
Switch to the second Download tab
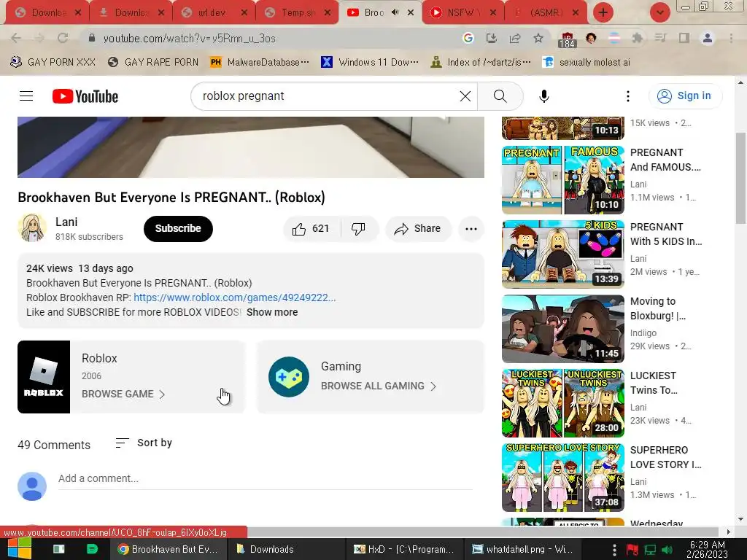point(131,12)
